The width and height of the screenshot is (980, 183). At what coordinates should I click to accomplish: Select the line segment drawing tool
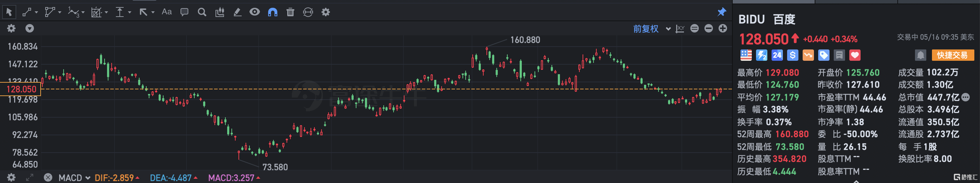pyautogui.click(x=26, y=12)
